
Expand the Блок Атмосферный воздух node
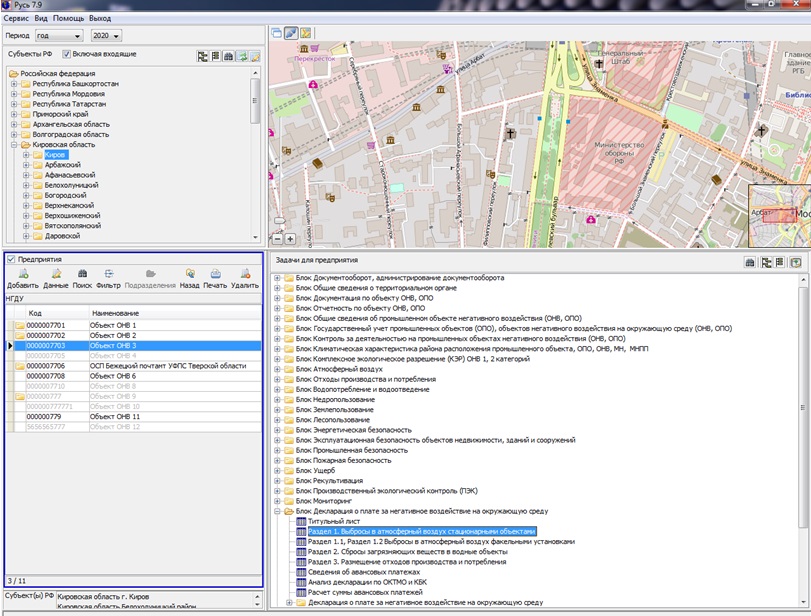[278, 369]
